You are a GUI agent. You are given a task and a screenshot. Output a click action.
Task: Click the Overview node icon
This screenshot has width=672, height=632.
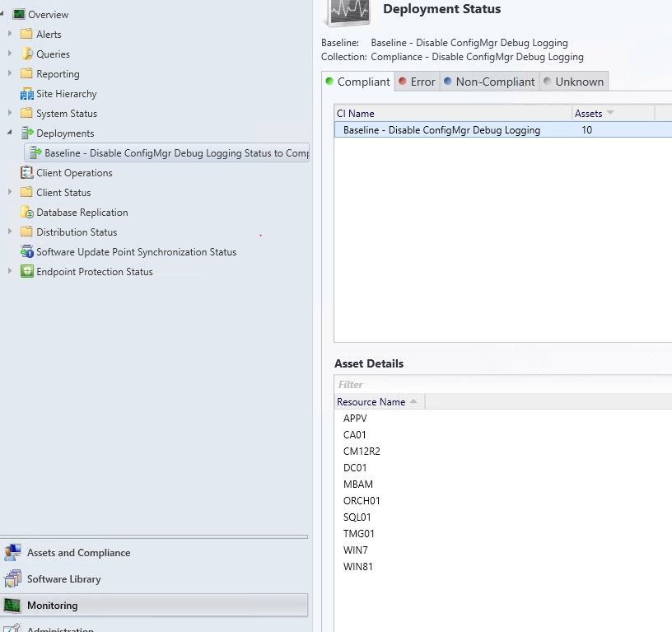click(x=19, y=15)
